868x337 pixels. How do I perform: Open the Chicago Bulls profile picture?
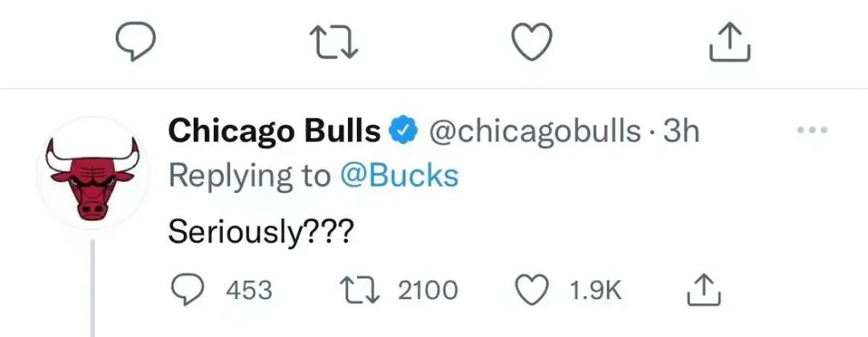pyautogui.click(x=92, y=172)
